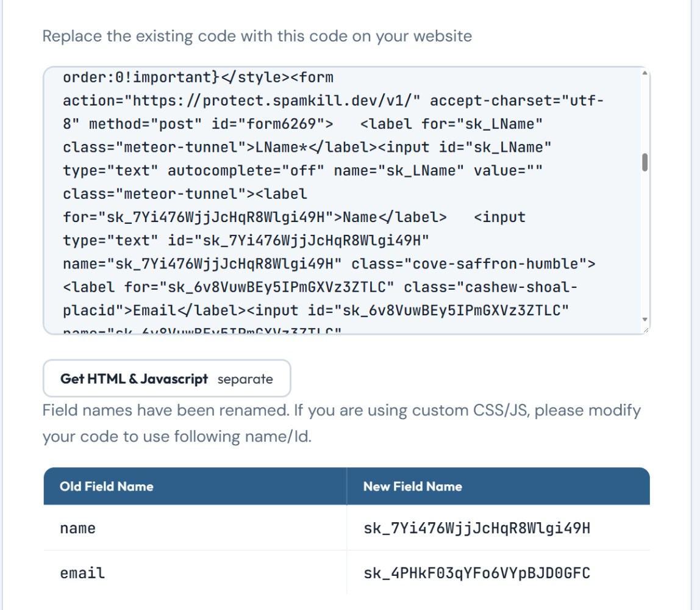Click inside the embed code textarea

346,201
